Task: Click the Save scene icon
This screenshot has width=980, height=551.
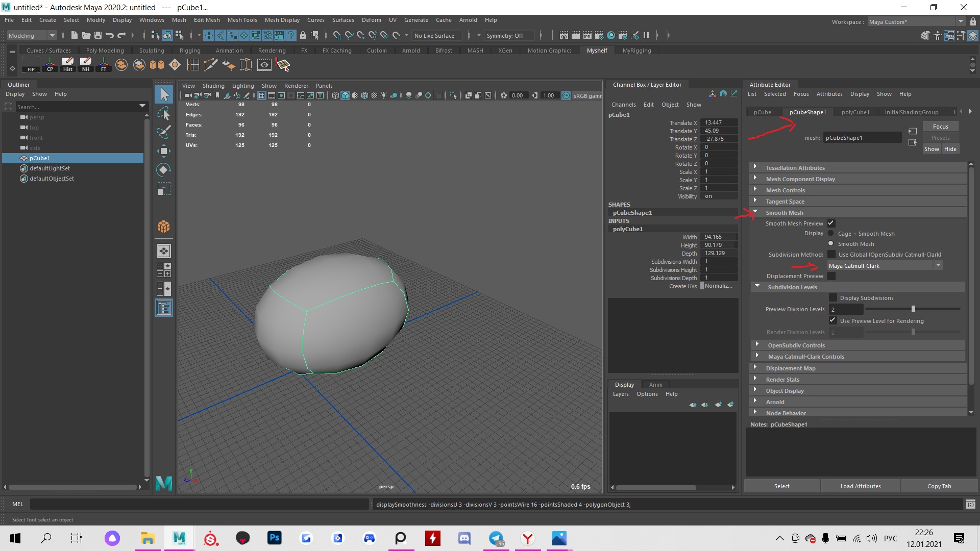Action: point(97,35)
